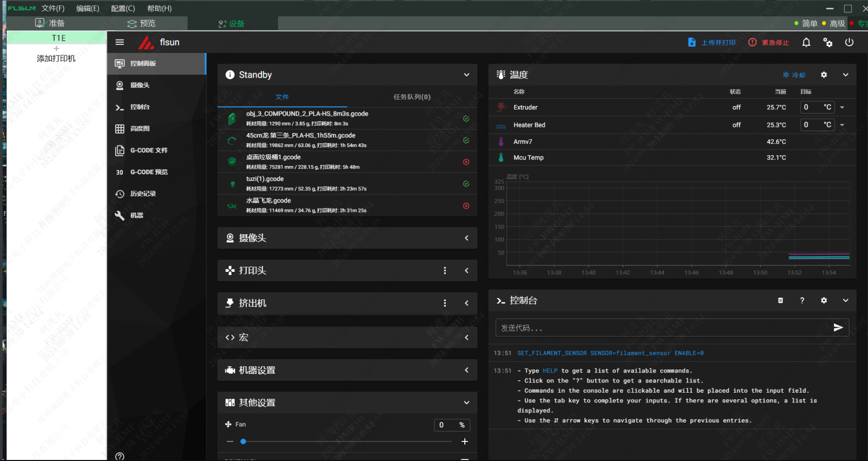Viewport: 868px width, 461px height.
Task: Open the G-CODE files sidebar item
Action: tap(149, 151)
